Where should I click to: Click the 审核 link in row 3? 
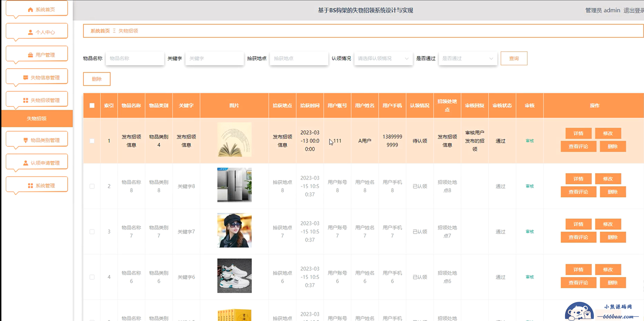click(x=530, y=232)
